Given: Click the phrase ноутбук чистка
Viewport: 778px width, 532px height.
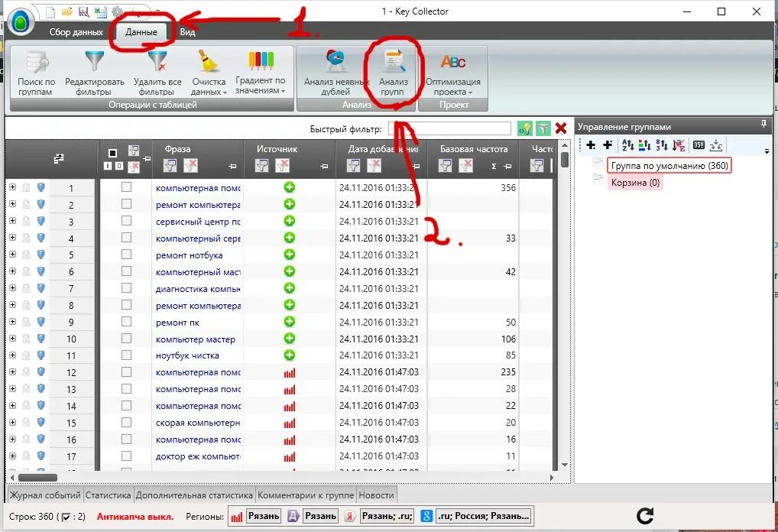Looking at the screenshot, I should (187, 356).
